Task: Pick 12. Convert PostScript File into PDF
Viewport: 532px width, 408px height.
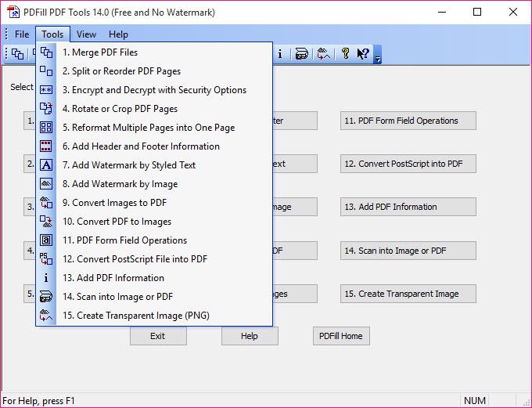Action: tap(154, 259)
